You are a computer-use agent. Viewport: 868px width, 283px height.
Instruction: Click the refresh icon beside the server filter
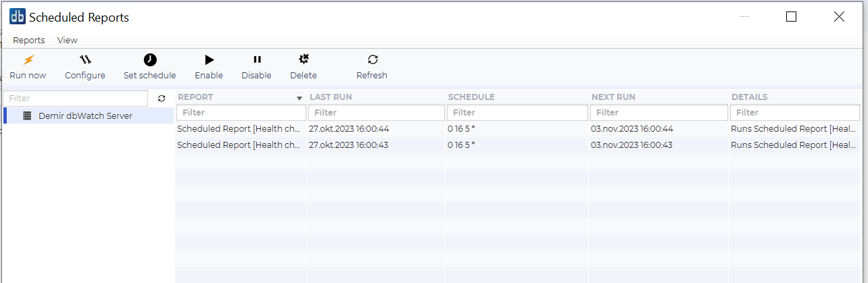162,99
